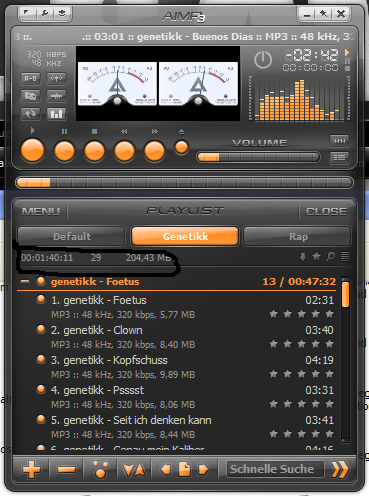The image size is (369, 496).
Task: Hide the playlist via CLOSE button
Action: coord(326,211)
